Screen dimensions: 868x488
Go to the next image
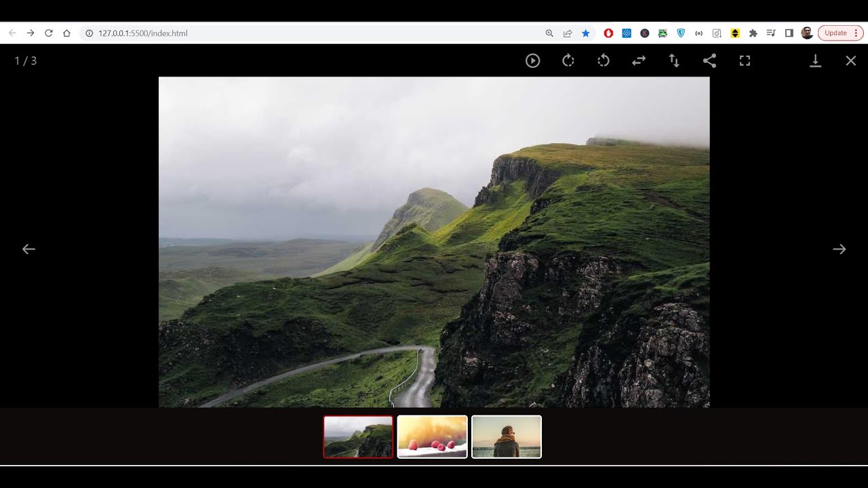pyautogui.click(x=839, y=249)
